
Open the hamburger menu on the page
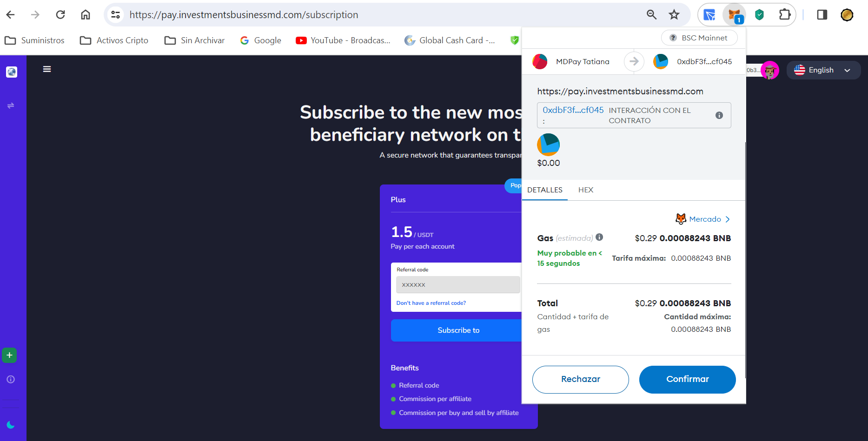47,69
